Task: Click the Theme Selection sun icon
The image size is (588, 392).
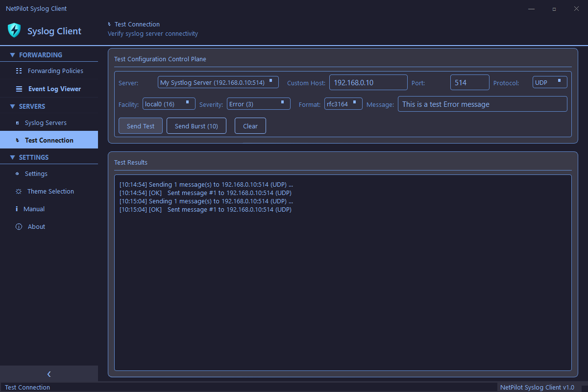Action: (x=19, y=192)
